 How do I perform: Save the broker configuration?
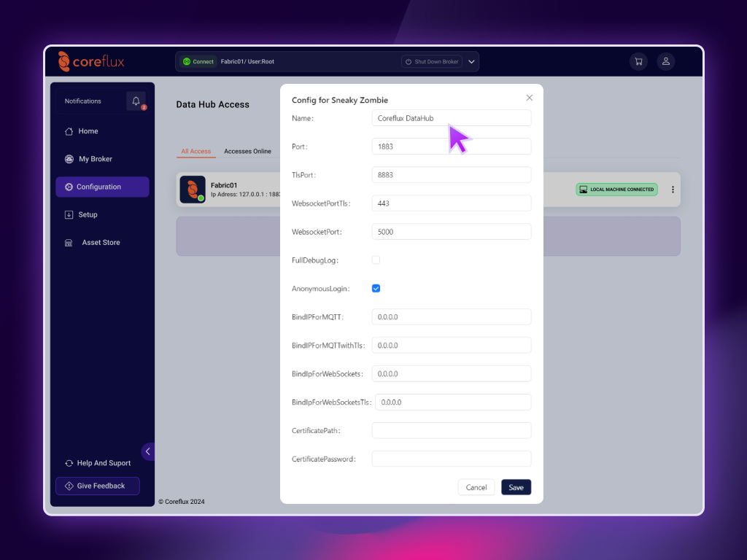516,487
